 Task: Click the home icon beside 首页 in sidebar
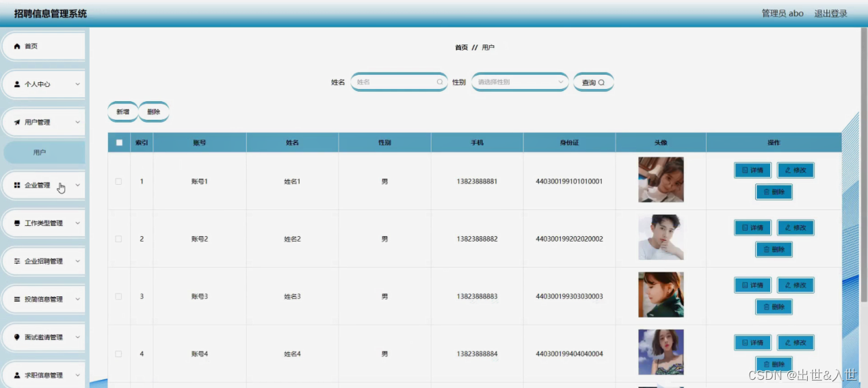tap(18, 46)
